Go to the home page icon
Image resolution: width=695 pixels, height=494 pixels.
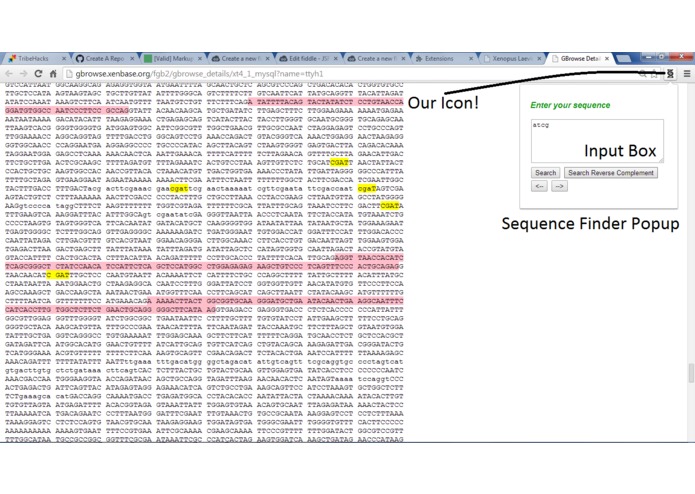pyautogui.click(x=53, y=74)
